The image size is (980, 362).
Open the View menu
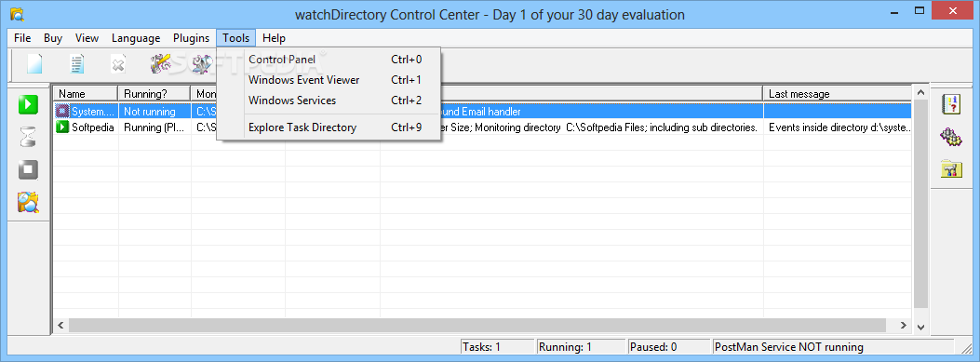click(87, 38)
